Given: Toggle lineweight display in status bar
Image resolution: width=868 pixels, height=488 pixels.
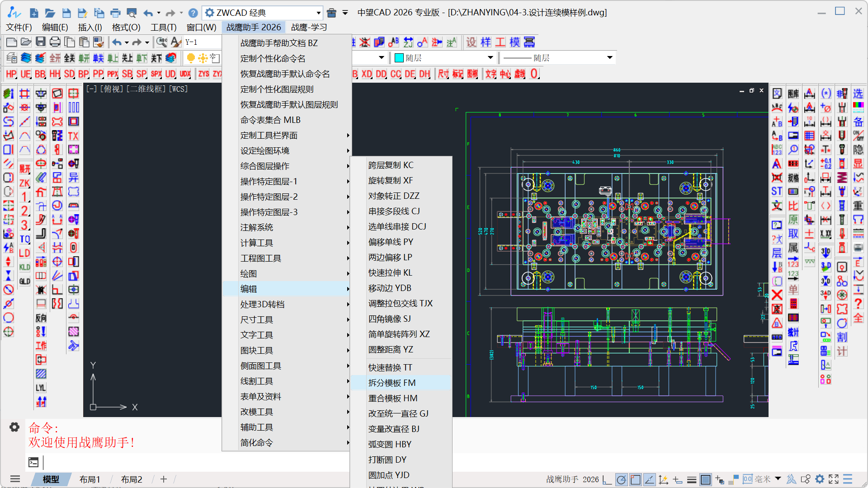Looking at the screenshot, I should pyautogui.click(x=691, y=479).
